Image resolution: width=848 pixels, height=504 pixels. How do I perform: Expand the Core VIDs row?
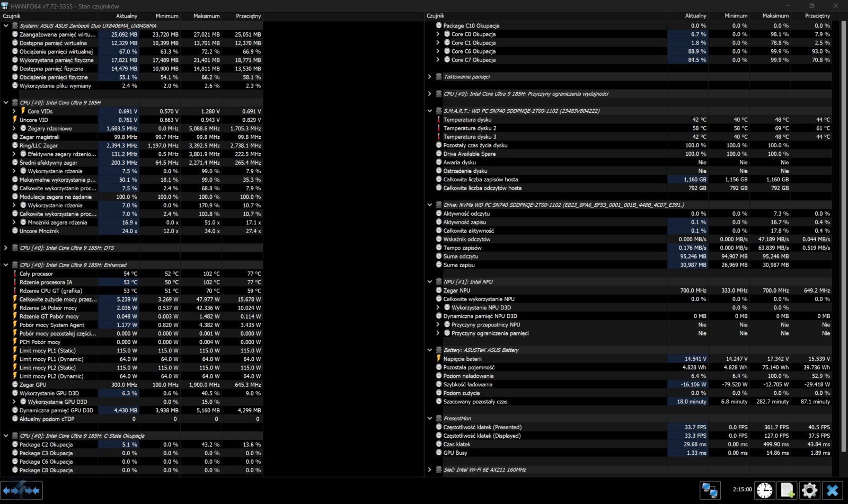click(x=14, y=111)
